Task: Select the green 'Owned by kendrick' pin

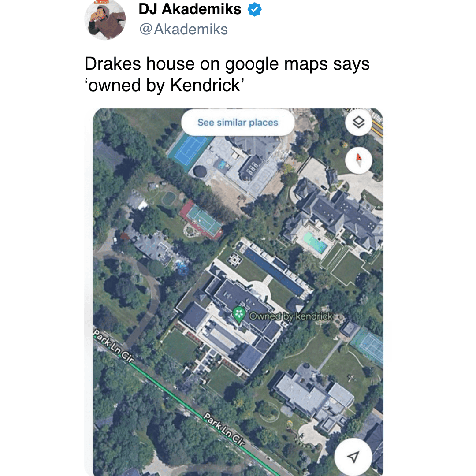Action: coord(239,315)
